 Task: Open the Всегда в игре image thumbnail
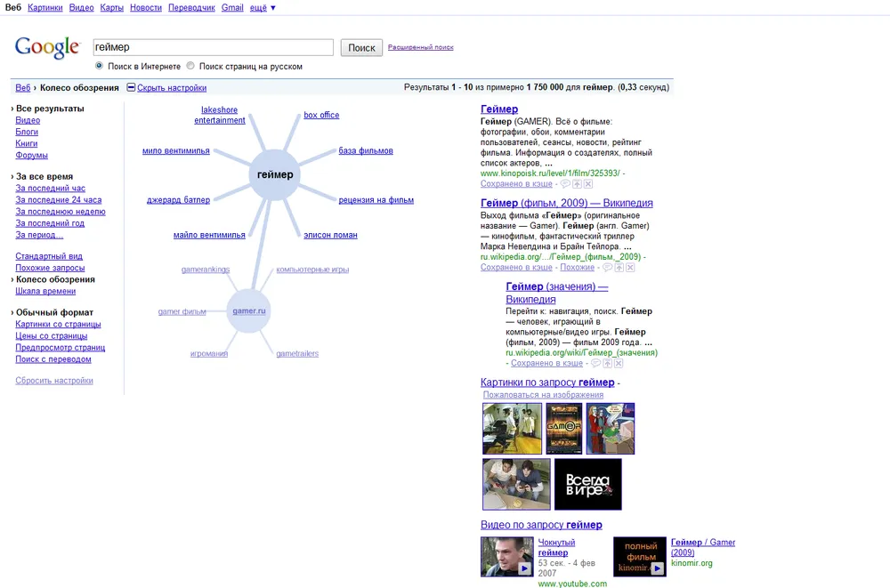point(587,484)
